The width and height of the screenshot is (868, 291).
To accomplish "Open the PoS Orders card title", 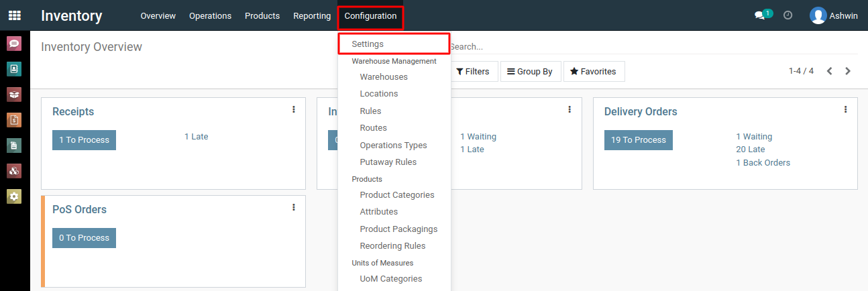I will click(79, 210).
